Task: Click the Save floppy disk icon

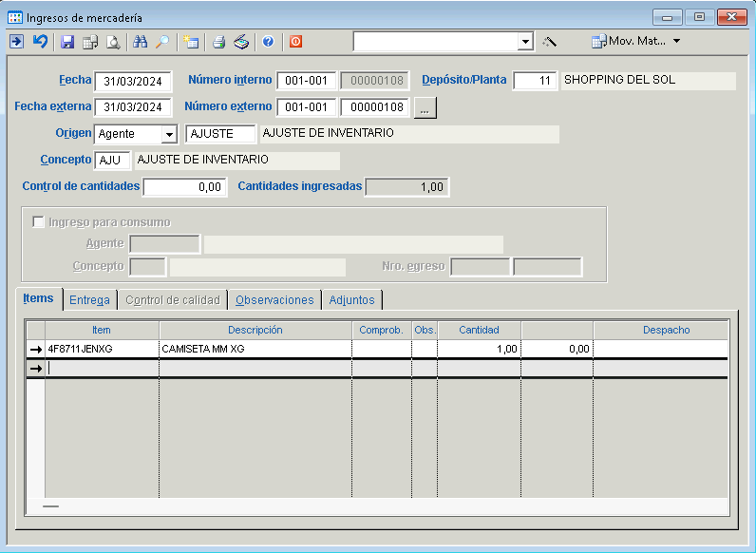Action: pyautogui.click(x=67, y=42)
